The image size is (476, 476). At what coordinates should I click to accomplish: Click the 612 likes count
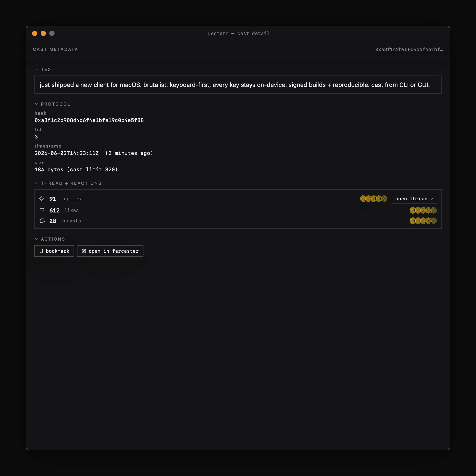(x=55, y=210)
